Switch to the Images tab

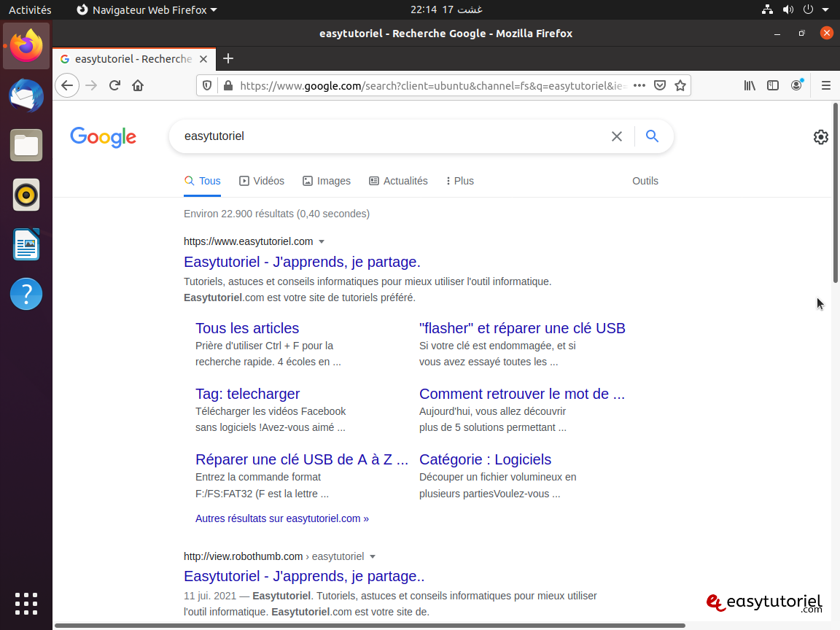click(x=326, y=181)
